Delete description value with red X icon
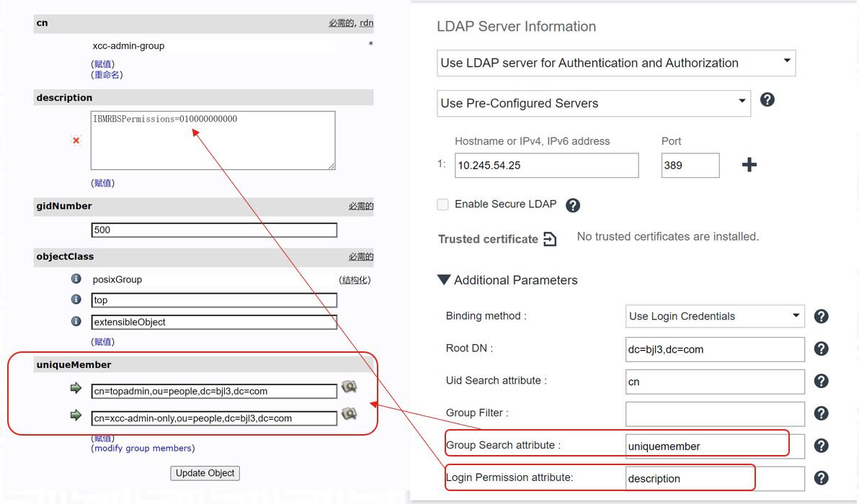This screenshot has width=859, height=504. point(76,140)
